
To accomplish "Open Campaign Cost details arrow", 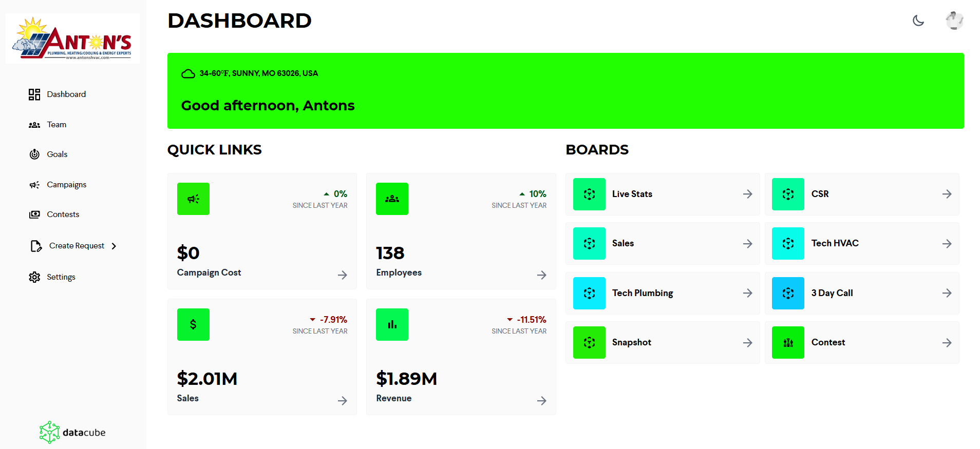I will pos(343,275).
